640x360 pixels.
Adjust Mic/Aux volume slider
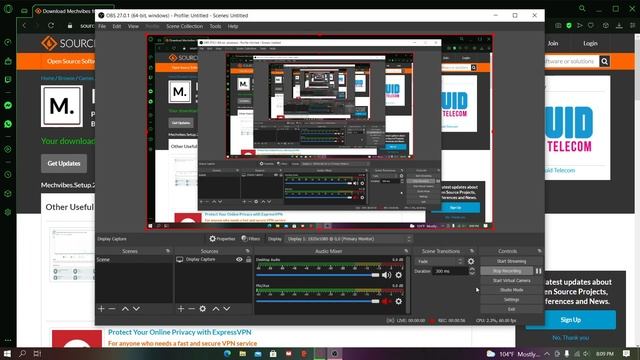(318, 301)
